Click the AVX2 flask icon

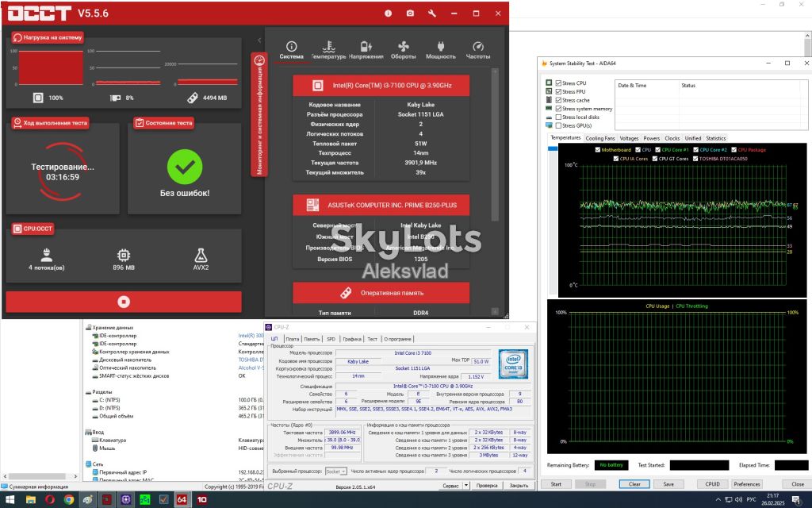pyautogui.click(x=201, y=255)
